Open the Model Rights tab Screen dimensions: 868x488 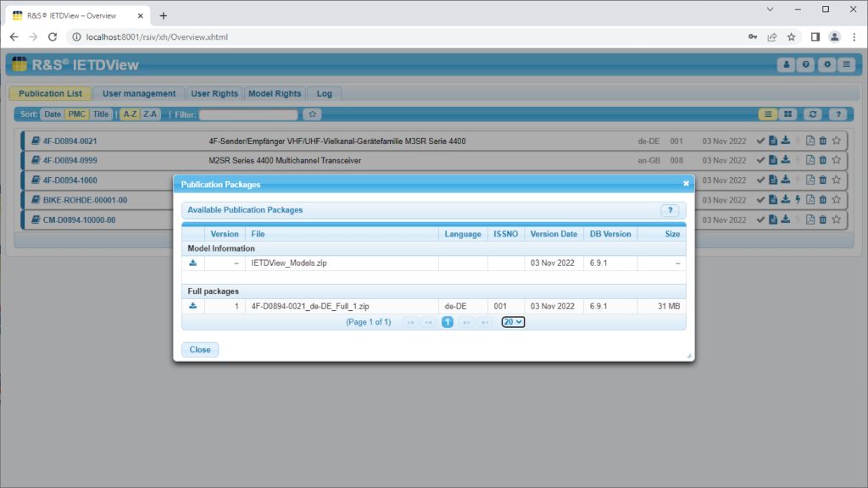click(275, 93)
